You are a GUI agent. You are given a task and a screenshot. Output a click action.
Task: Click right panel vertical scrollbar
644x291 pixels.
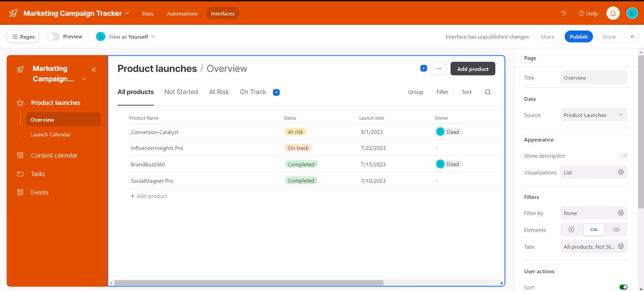[641, 132]
